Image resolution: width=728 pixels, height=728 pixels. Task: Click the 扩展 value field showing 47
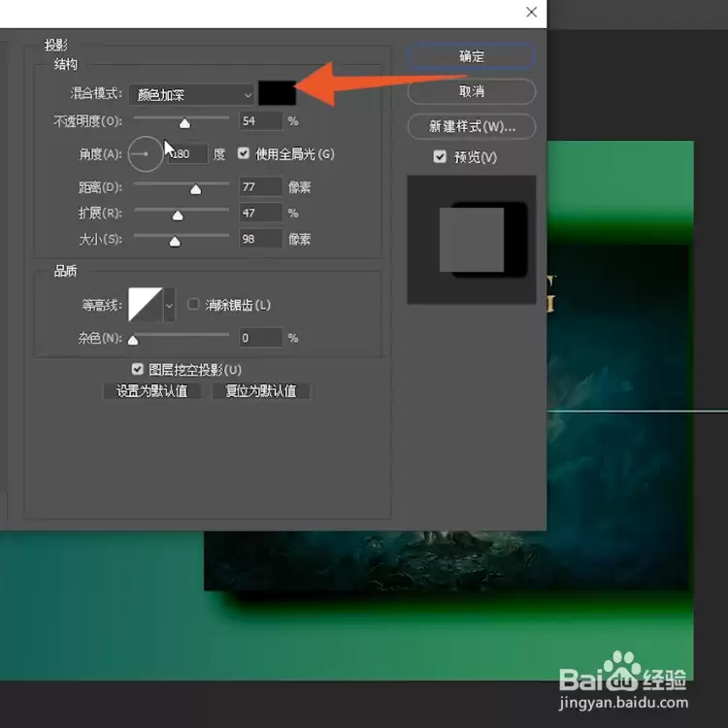[x=260, y=213]
